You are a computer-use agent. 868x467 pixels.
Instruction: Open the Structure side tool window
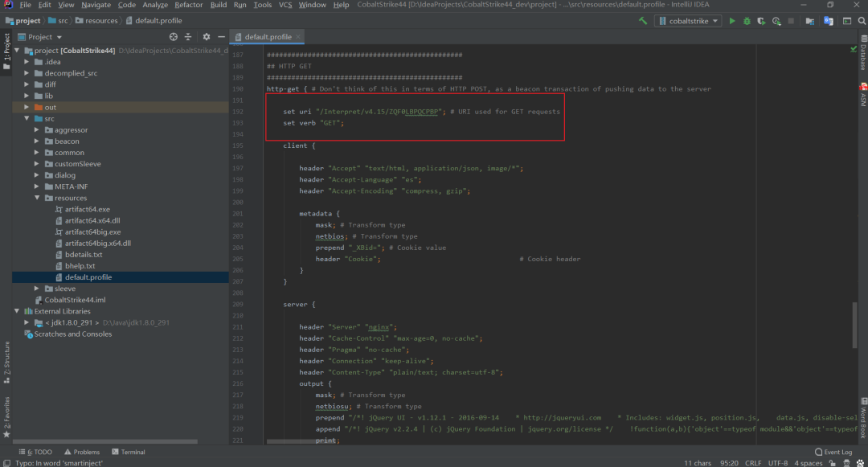pyautogui.click(x=6, y=363)
